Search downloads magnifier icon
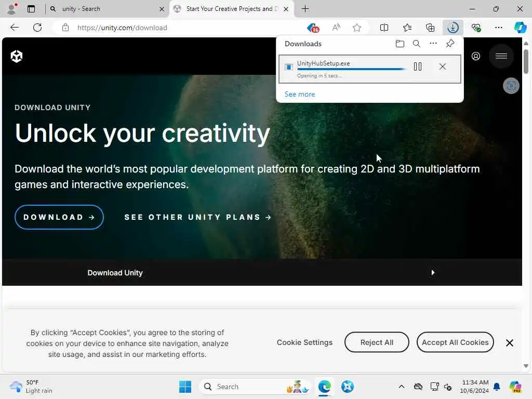Screen dimensions: 532x399 (x=417, y=44)
